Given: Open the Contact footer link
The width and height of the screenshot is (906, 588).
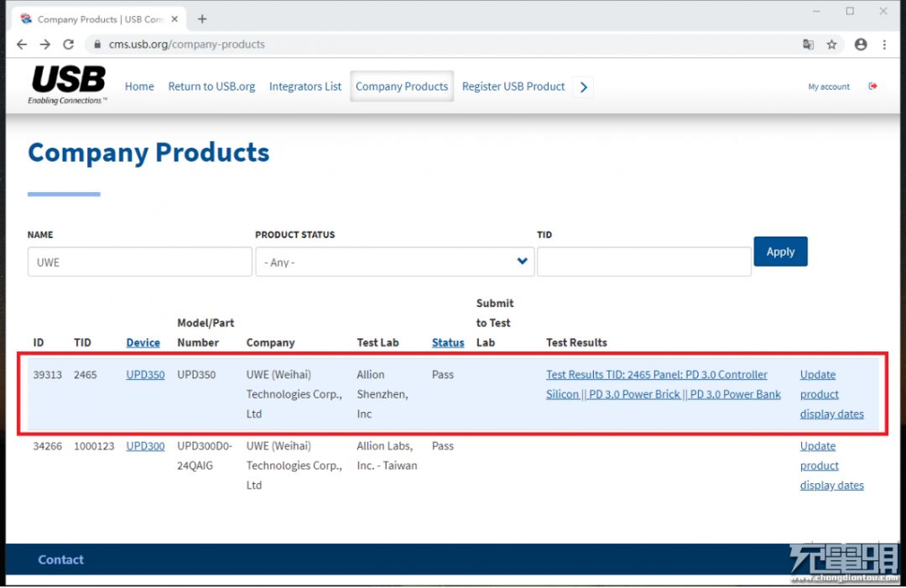Looking at the screenshot, I should point(60,559).
